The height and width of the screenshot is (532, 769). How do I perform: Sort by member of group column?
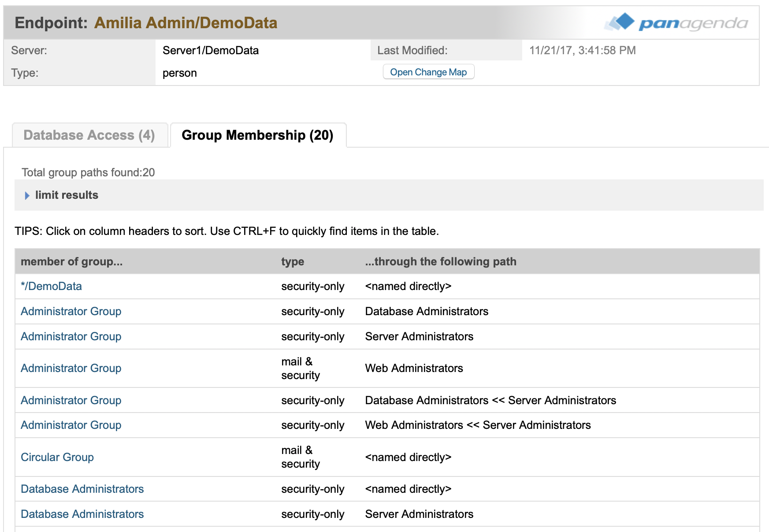tap(71, 262)
